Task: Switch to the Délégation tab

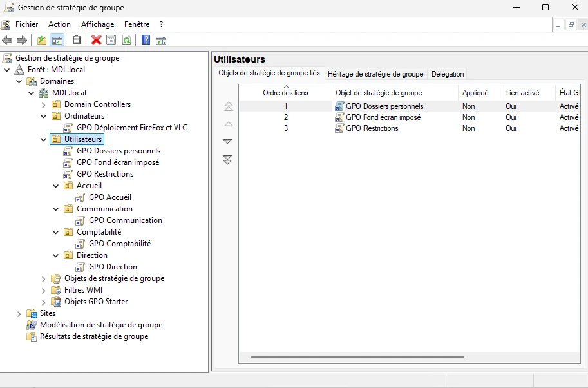Action: pos(448,74)
